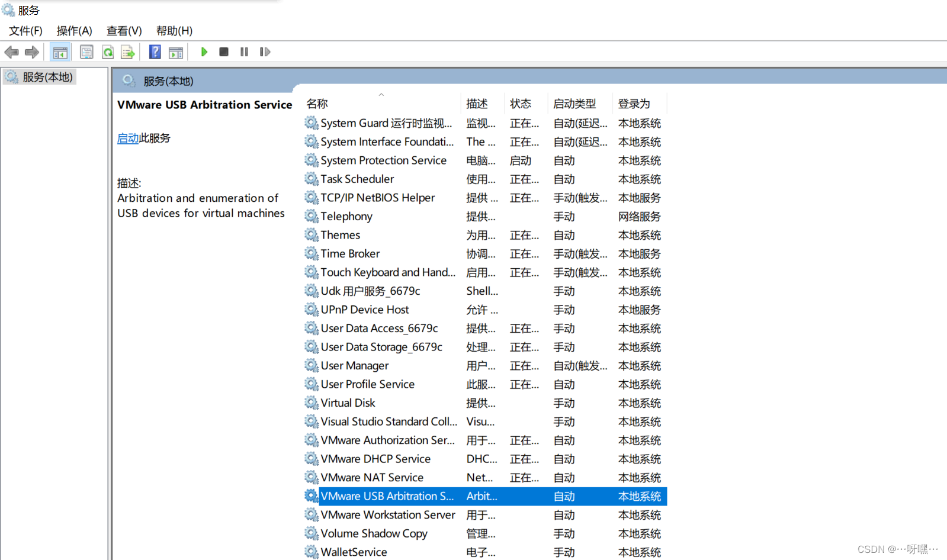Click the Export list toolbar icon
This screenshot has height=560, width=947.
[128, 52]
